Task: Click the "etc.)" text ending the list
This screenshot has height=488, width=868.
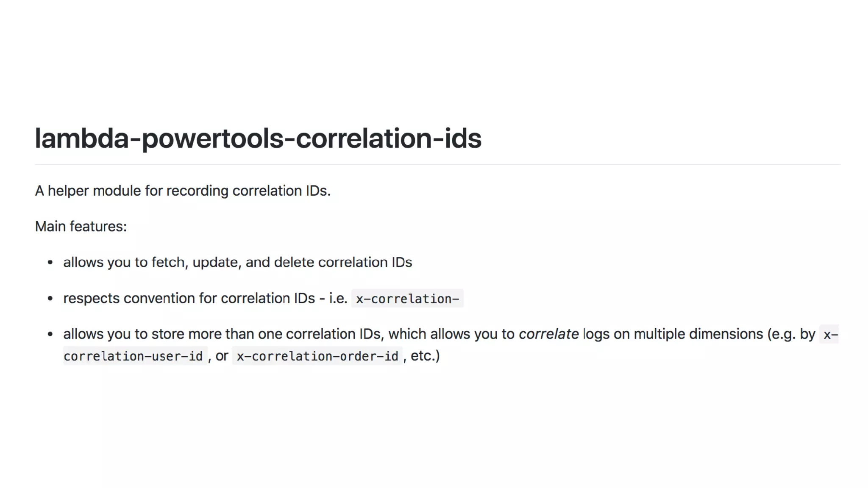Action: click(x=425, y=356)
